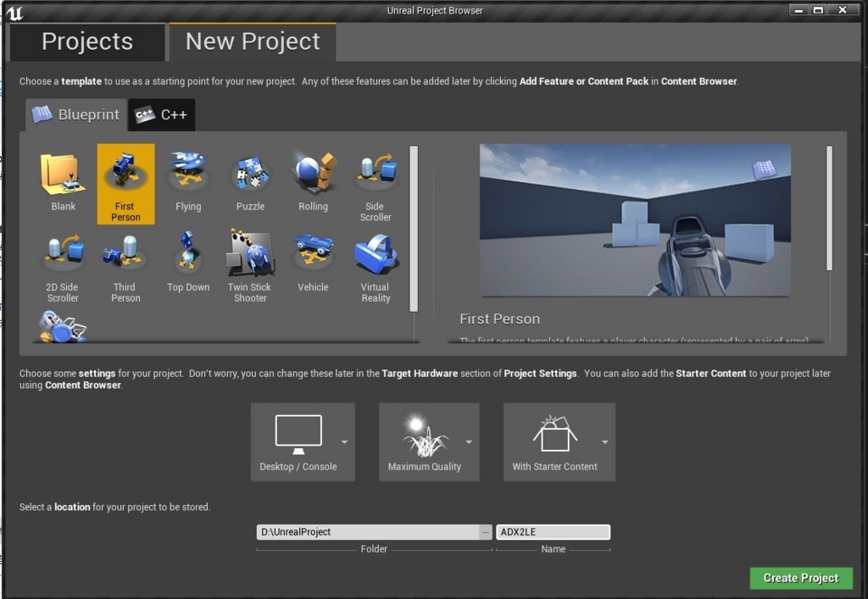Viewport: 868px width, 599px height.
Task: Click the First Person preview image
Action: (x=635, y=220)
